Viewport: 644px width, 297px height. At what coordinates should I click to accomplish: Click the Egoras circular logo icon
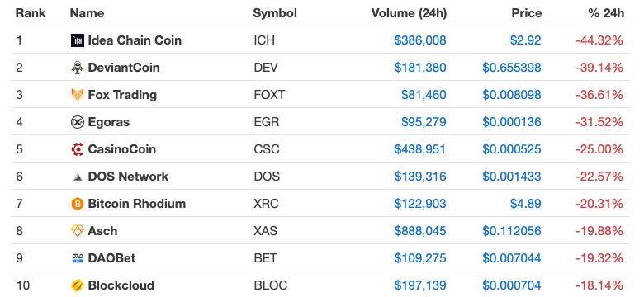(x=78, y=122)
